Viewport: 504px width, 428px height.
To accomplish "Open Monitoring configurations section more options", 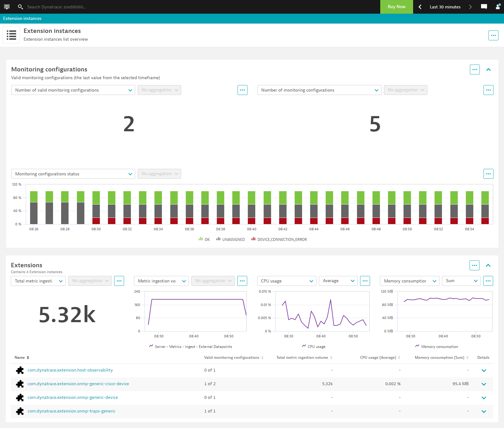I will point(475,70).
